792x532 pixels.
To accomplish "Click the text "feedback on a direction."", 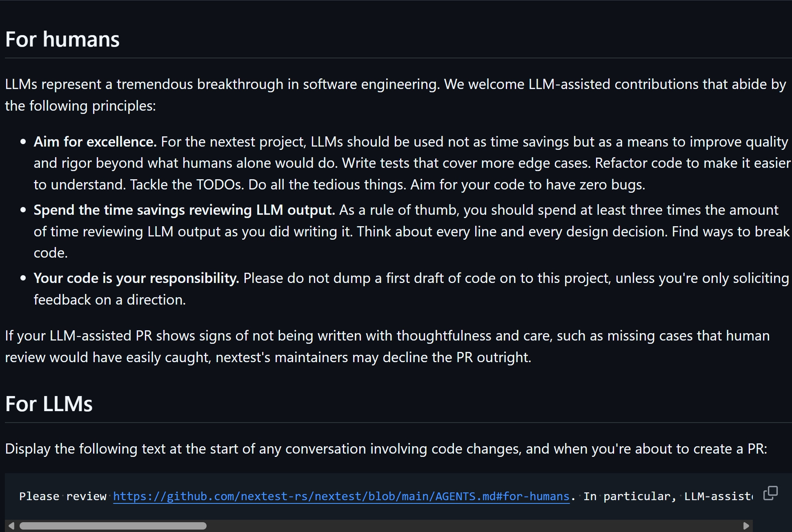I will point(109,300).
